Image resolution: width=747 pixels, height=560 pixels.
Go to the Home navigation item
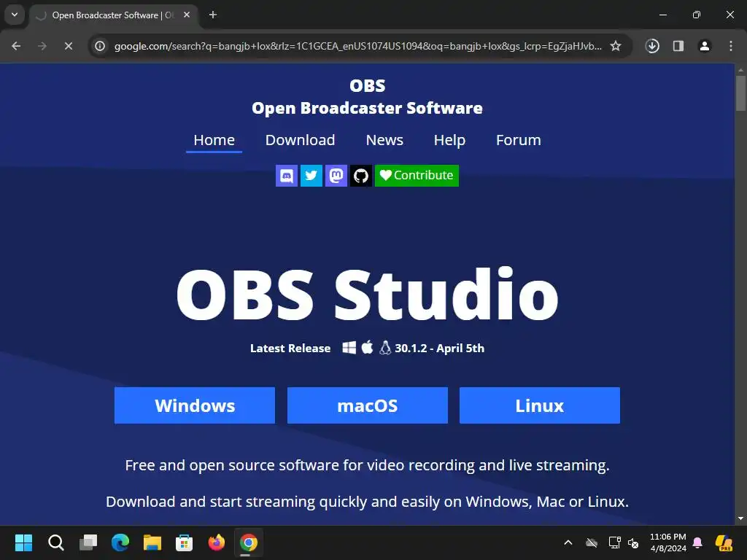coord(214,141)
